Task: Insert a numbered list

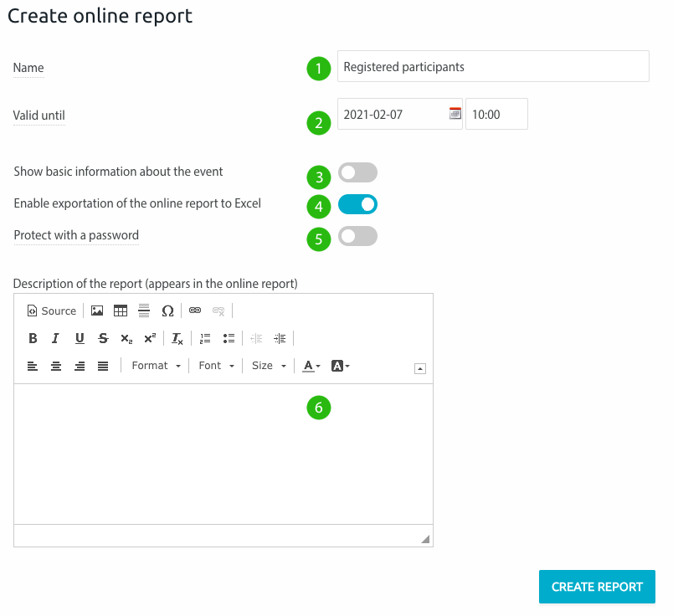Action: point(205,338)
